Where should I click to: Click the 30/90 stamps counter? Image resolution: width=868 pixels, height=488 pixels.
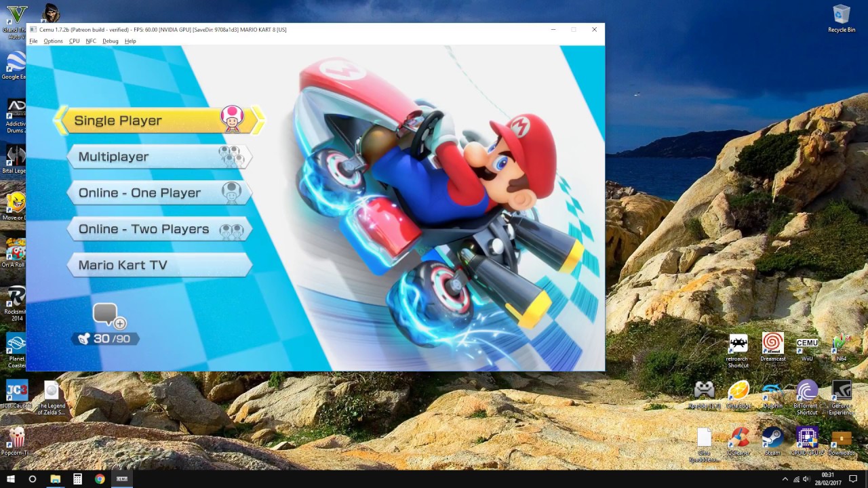coord(106,339)
